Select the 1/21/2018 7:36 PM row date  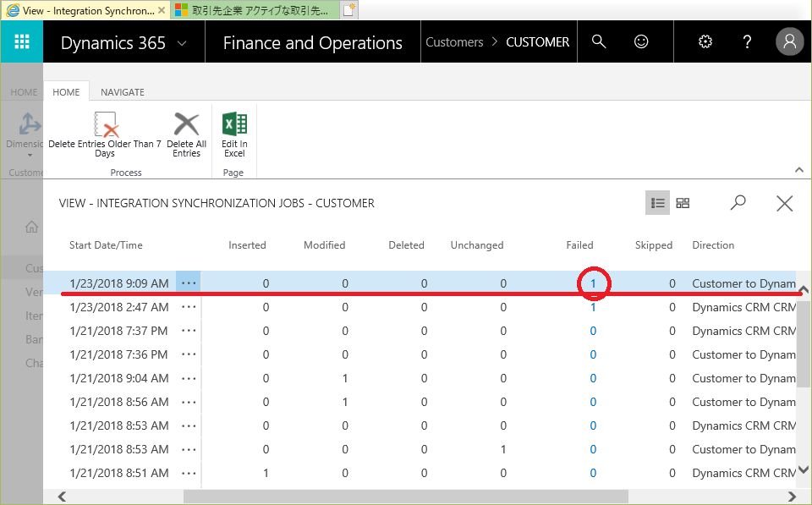[x=118, y=354]
